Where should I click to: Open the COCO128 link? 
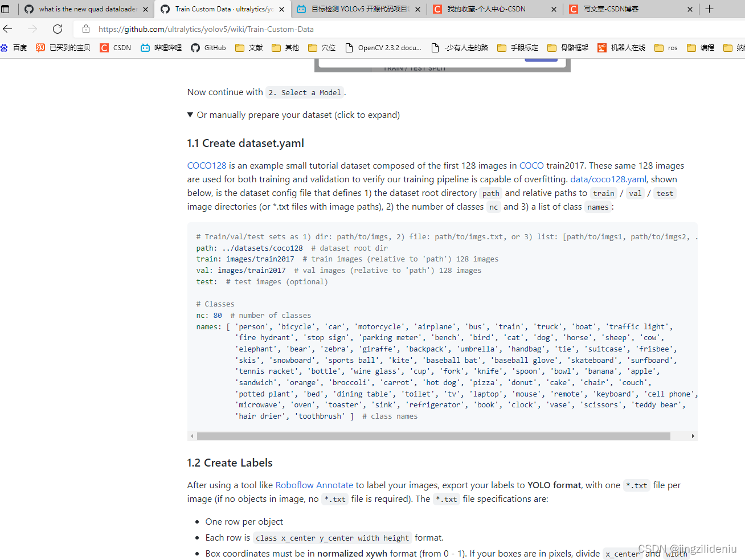coord(207,166)
